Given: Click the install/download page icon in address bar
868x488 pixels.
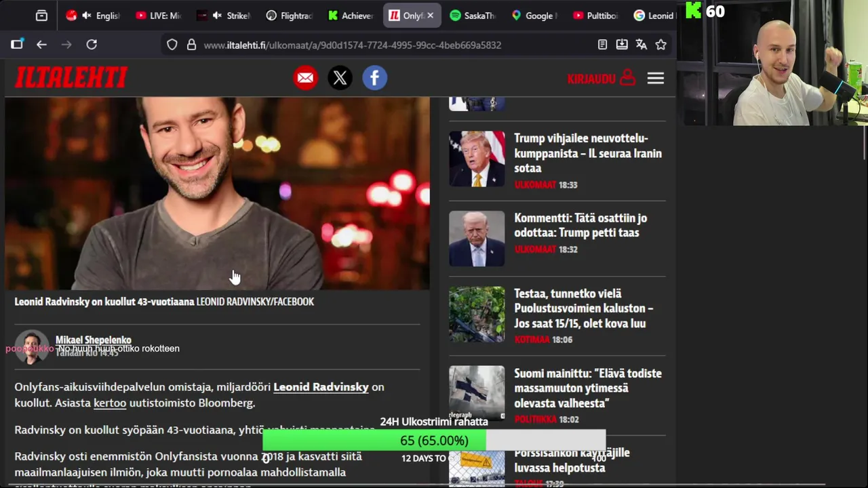Looking at the screenshot, I should click(622, 45).
